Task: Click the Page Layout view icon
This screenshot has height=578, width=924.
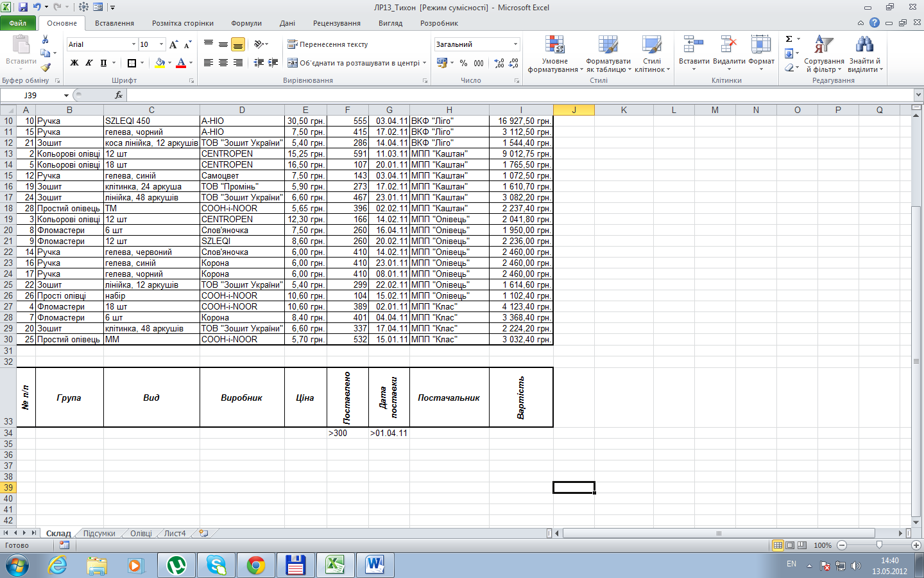Action: [x=791, y=545]
